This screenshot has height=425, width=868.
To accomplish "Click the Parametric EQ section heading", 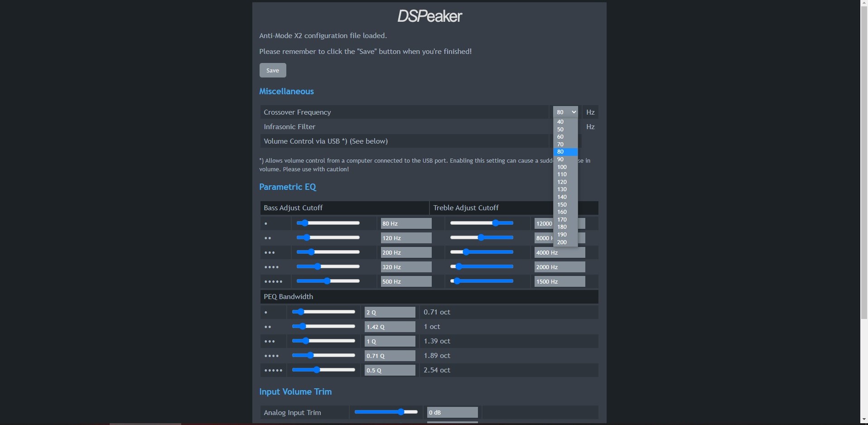I will pos(288,187).
